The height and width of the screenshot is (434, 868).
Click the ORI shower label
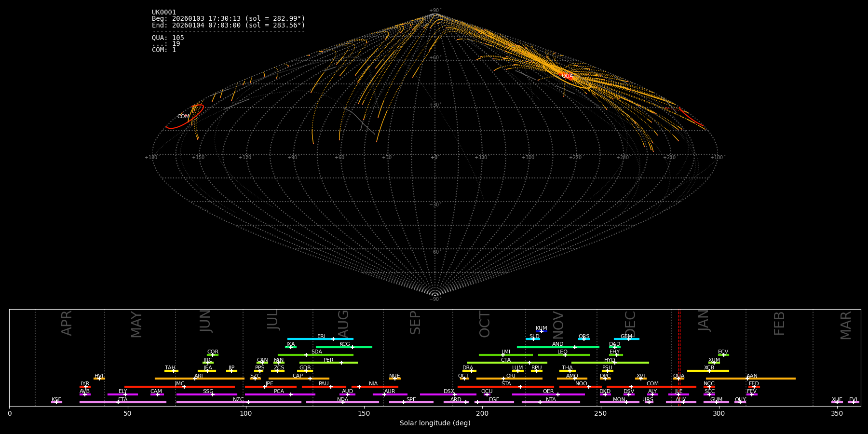[x=511, y=376]
